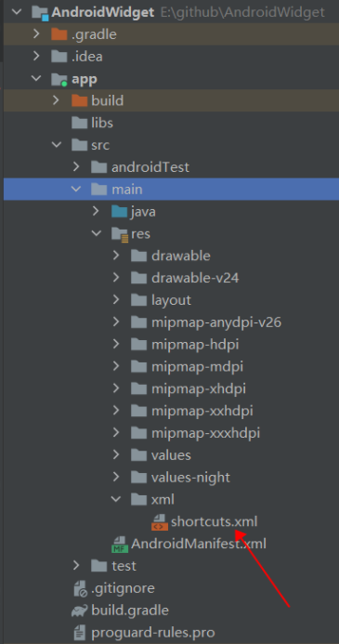The width and height of the screenshot is (339, 644).
Task: Click the values-night folder icon
Action: tap(139, 477)
